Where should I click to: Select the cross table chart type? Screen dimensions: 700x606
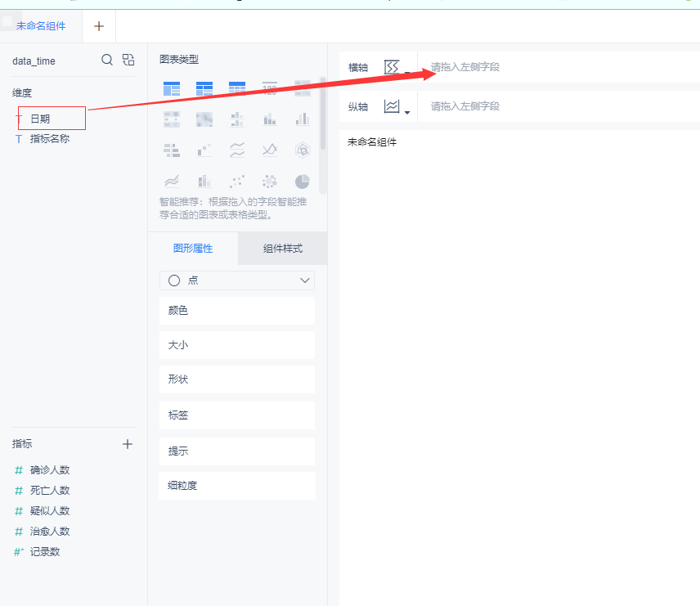click(204, 88)
